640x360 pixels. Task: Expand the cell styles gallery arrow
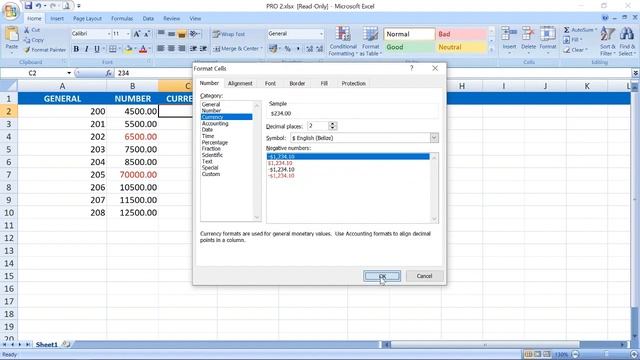pyautogui.click(x=491, y=50)
